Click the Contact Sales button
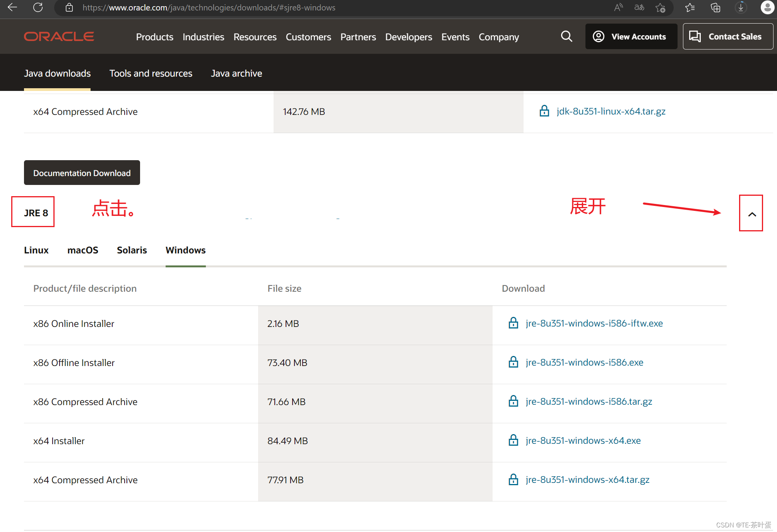This screenshot has height=532, width=777. tap(728, 36)
